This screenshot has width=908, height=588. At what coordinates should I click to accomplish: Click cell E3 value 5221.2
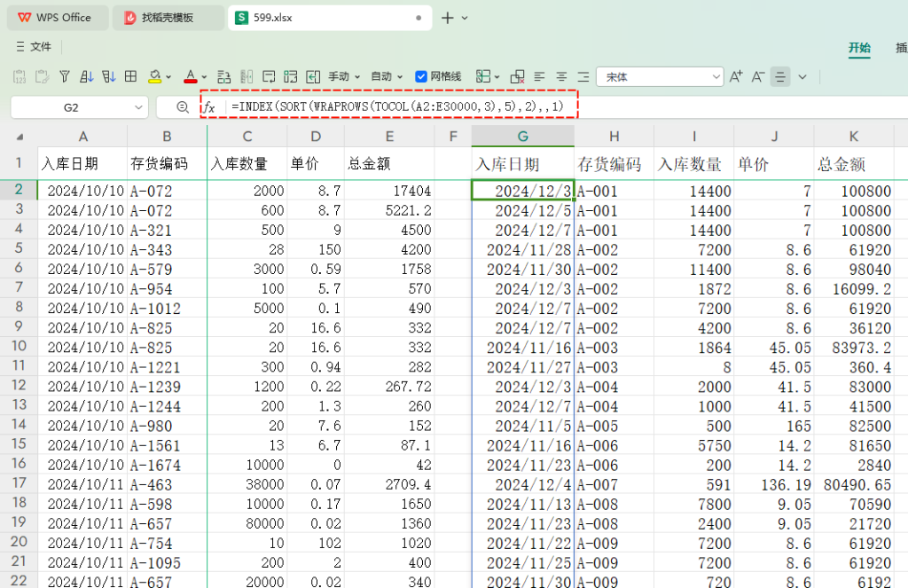pyautogui.click(x=389, y=210)
